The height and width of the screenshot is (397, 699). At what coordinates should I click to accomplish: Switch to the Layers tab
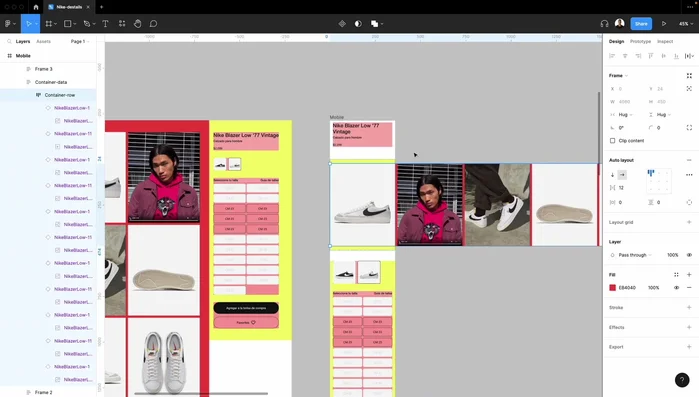pos(23,41)
